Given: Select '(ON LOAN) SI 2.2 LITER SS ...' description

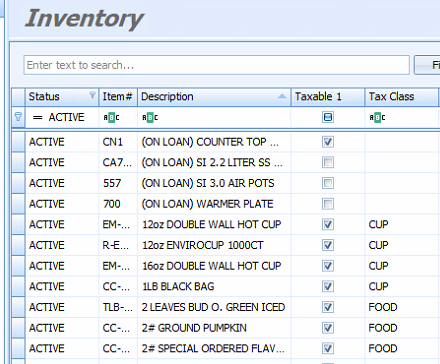Looking at the screenshot, I should 212,163.
